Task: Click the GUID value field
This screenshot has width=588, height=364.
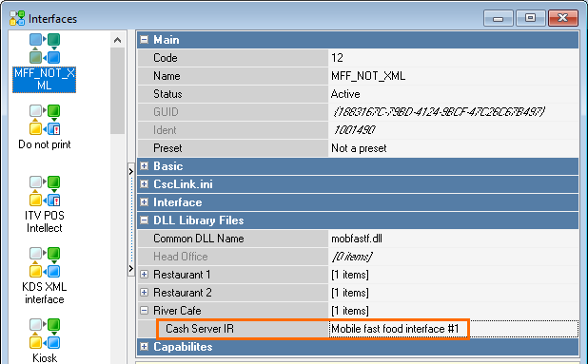Action: [454, 111]
